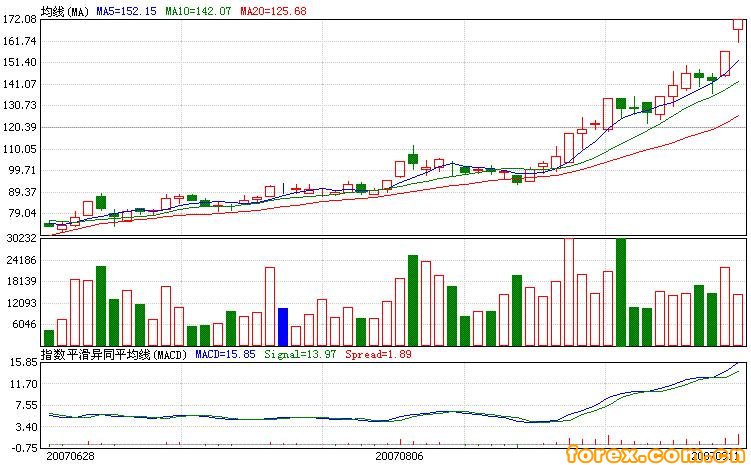
Task: Click the blue volume bar
Action: pyautogui.click(x=283, y=327)
